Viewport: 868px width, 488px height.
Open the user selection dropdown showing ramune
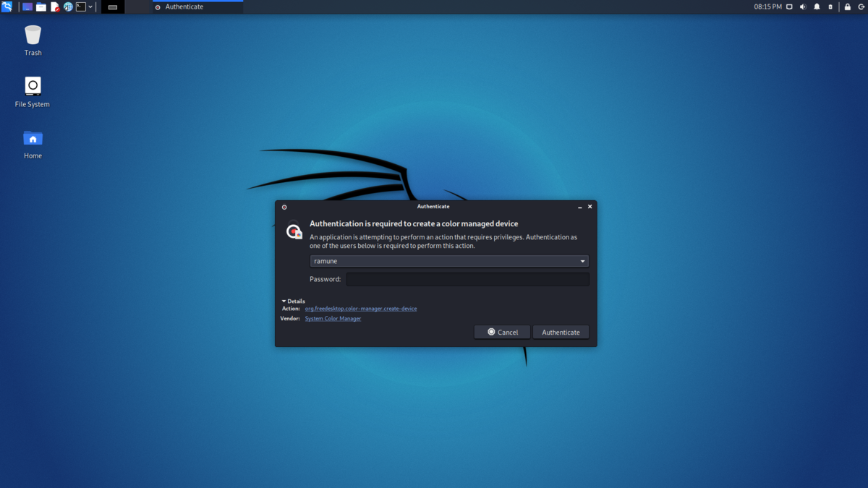pyautogui.click(x=449, y=261)
